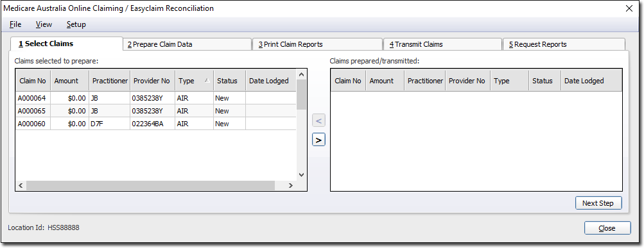Click Type header in right list
This screenshot has width=644, height=248.
[510, 81]
